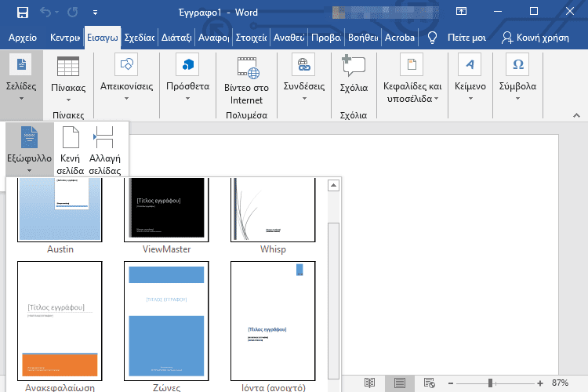
Task: Click the cover page gallery scrollbar thumb
Action: click(x=333, y=301)
